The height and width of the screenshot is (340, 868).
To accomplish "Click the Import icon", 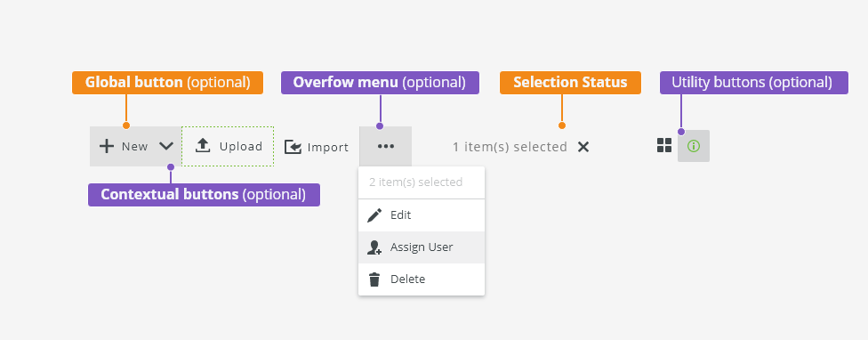I will tap(293, 147).
